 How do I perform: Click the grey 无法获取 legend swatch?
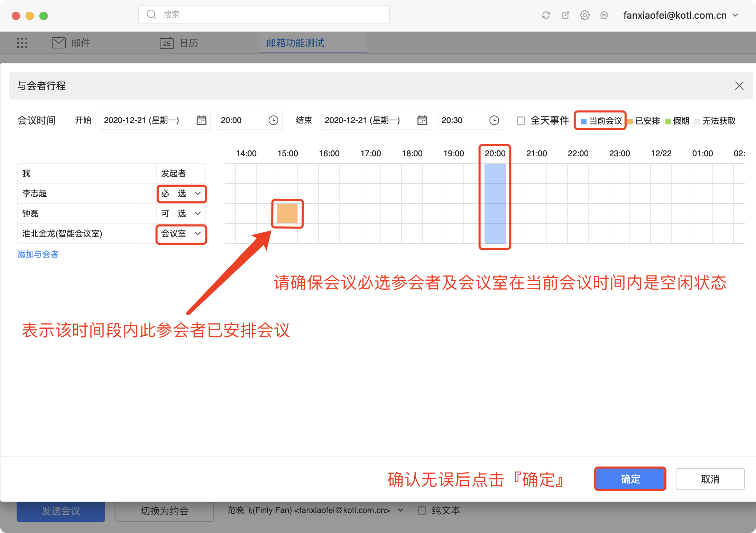tap(697, 121)
